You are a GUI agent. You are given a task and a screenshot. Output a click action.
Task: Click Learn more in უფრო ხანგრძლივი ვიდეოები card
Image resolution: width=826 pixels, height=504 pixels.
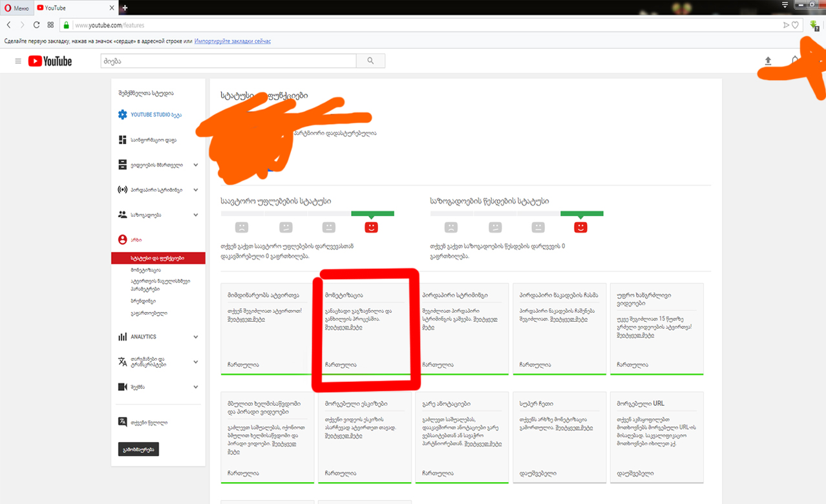click(636, 336)
